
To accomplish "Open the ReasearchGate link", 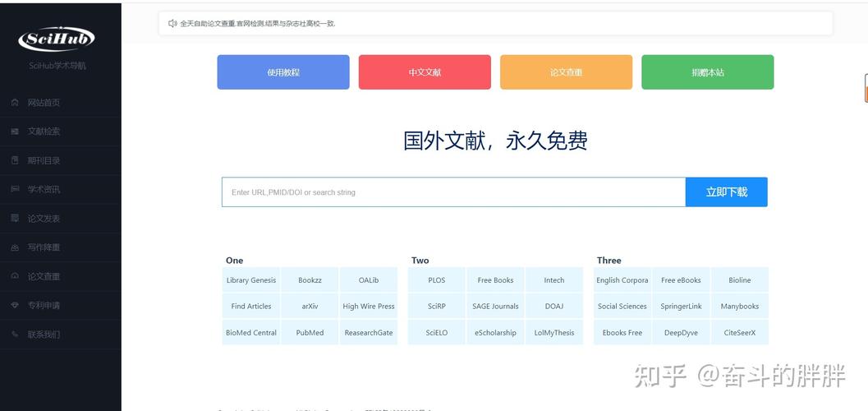I will click(369, 332).
